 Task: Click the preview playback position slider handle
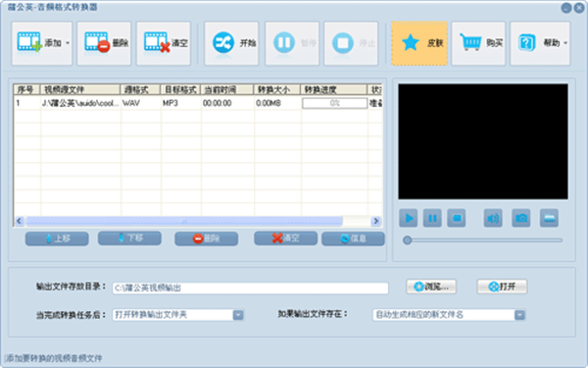pos(408,240)
